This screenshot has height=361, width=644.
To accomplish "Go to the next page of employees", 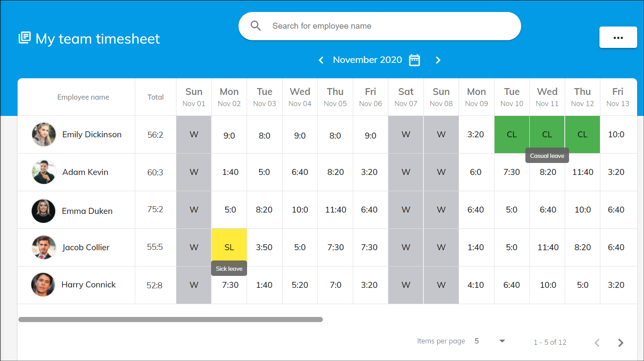I will [620, 342].
